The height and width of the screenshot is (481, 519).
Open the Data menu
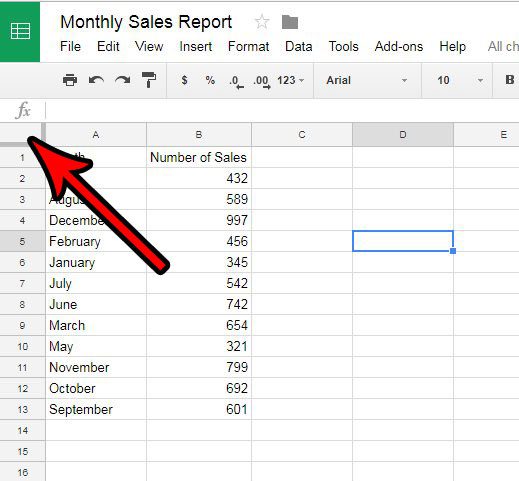click(299, 46)
